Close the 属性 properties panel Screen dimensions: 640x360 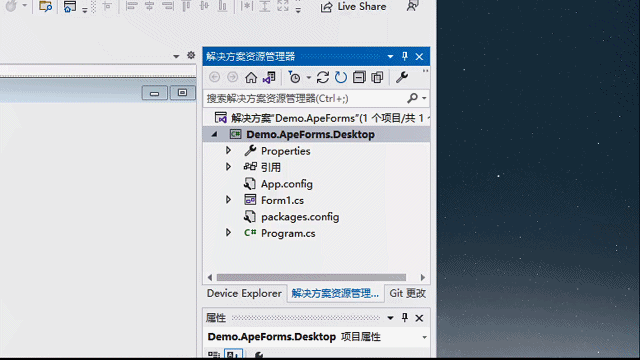tap(419, 318)
